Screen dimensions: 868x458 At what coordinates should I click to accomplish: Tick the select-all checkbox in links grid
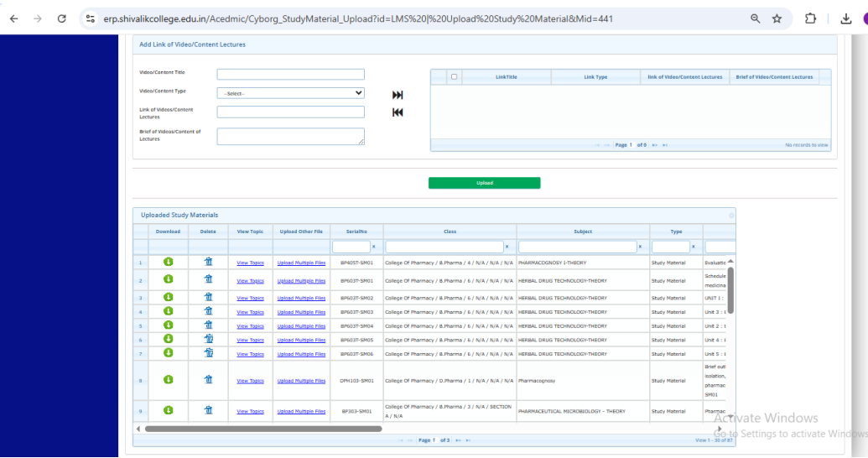454,76
